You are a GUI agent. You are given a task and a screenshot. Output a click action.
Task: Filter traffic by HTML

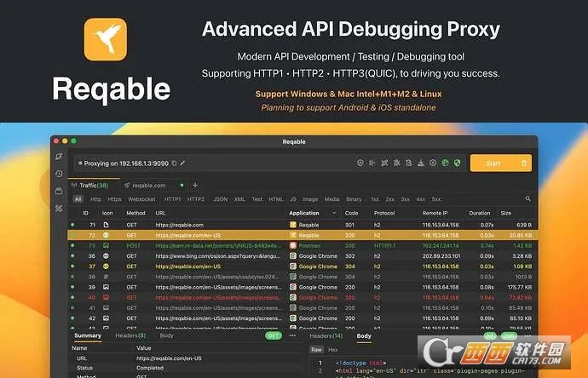(x=276, y=199)
